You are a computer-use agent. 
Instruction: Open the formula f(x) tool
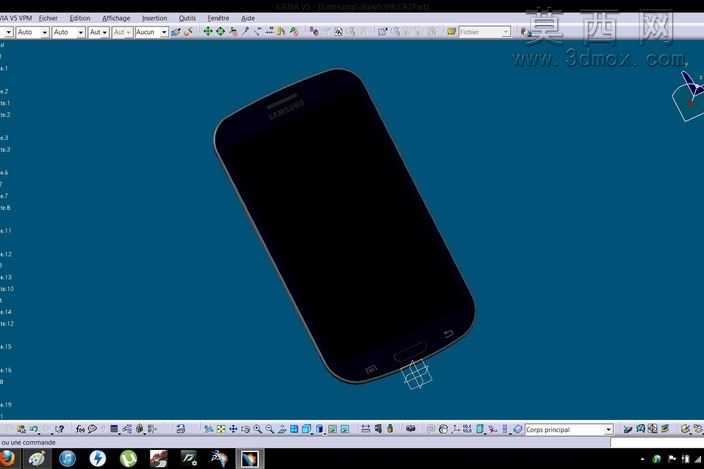coord(80,429)
